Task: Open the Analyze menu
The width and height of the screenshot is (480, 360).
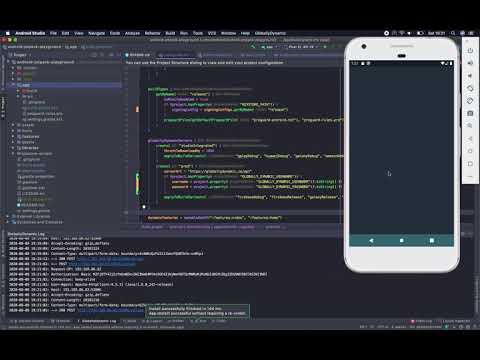Action: (x=132, y=33)
